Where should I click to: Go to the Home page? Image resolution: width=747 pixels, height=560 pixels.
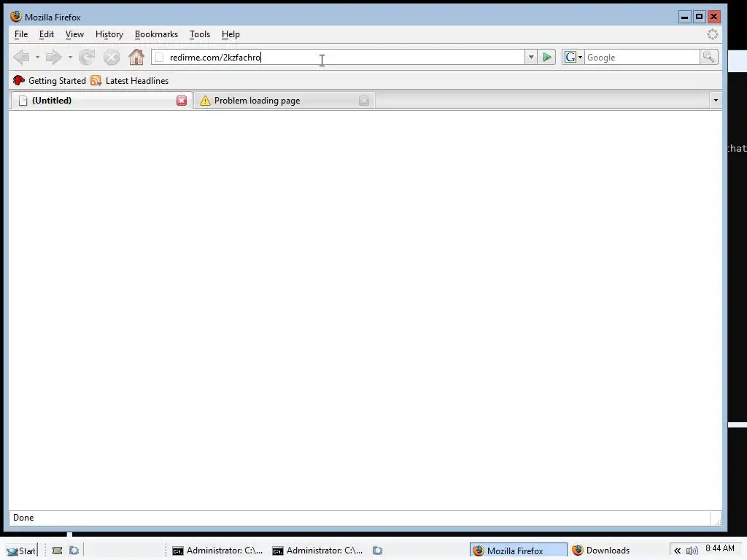coord(136,58)
